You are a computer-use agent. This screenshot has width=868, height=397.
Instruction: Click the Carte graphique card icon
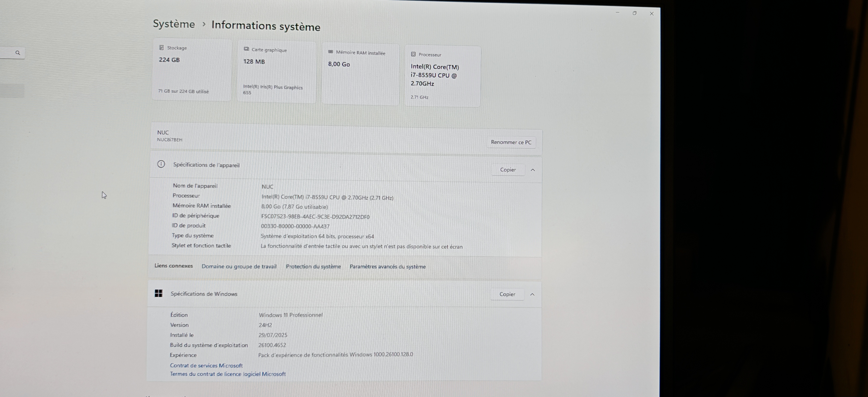(246, 49)
